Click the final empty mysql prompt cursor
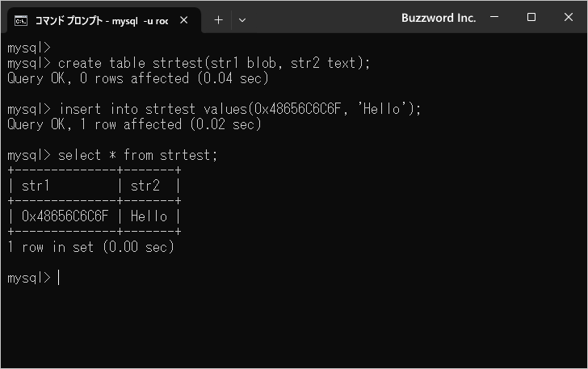The image size is (588, 369). [59, 278]
